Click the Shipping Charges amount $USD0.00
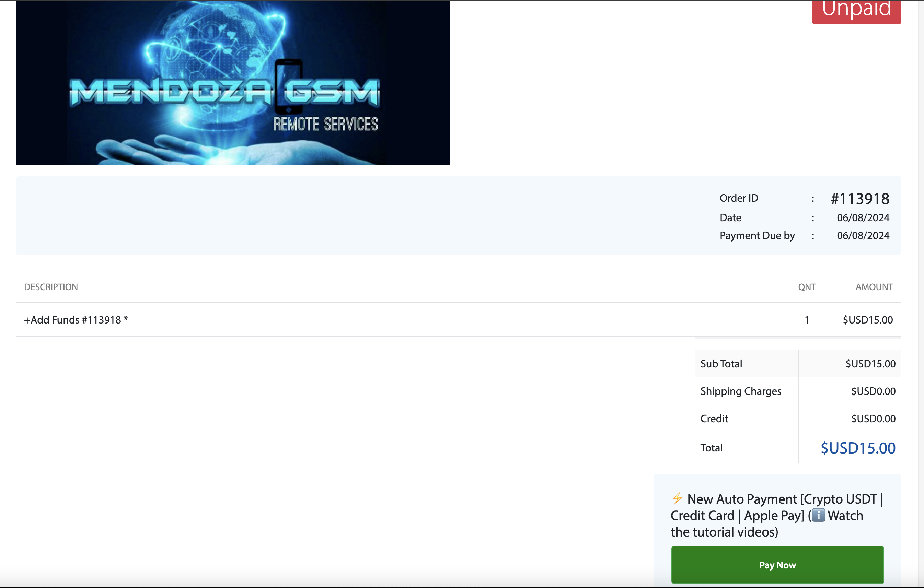 tap(873, 391)
